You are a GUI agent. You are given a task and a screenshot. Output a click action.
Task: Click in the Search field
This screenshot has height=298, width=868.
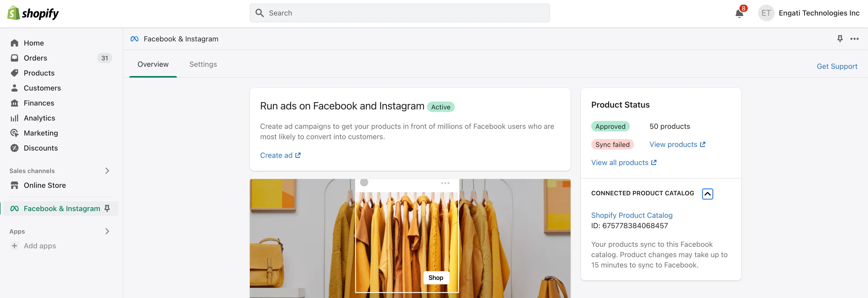[x=399, y=13]
